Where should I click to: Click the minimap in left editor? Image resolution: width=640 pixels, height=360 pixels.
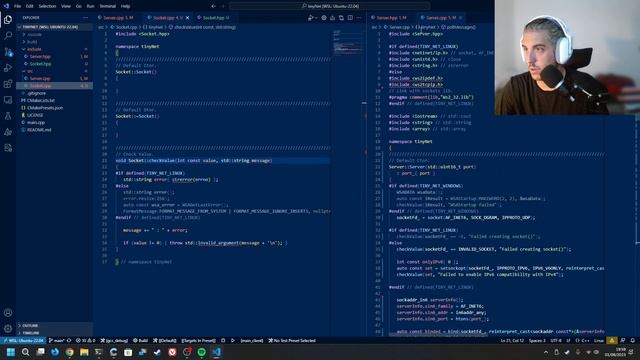pyautogui.click(x=347, y=42)
